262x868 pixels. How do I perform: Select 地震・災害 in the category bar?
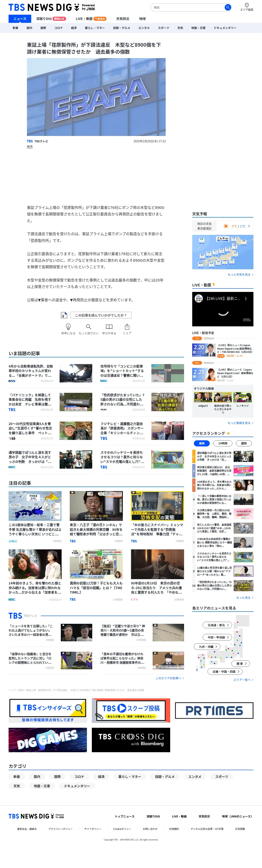(198, 28)
